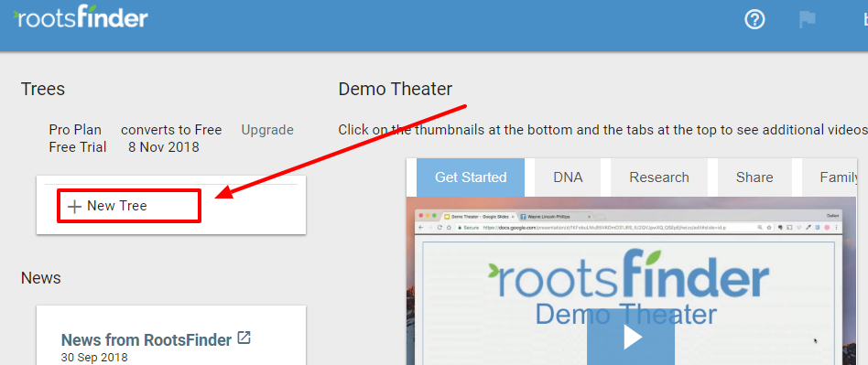Click the '30 Sep 2018' news date

[x=94, y=358]
